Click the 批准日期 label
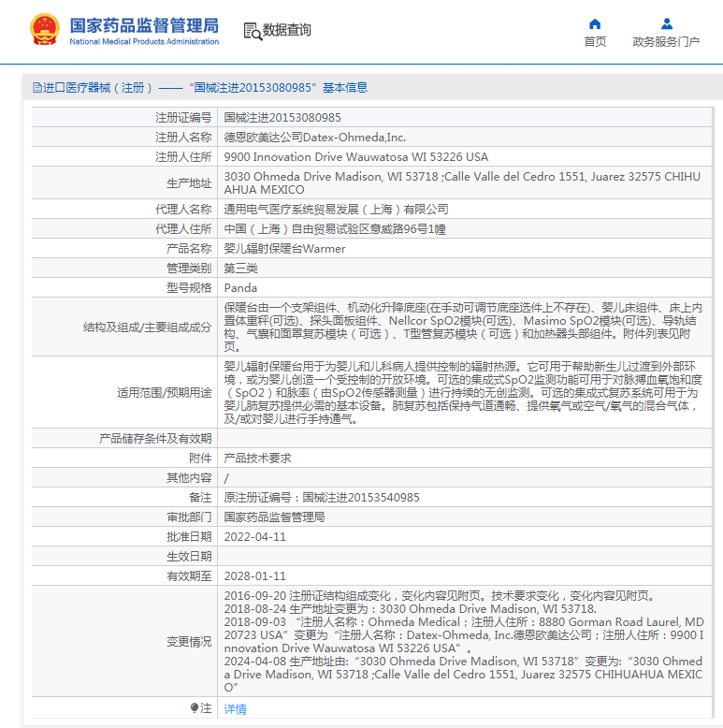The height and width of the screenshot is (728, 723). point(189,537)
